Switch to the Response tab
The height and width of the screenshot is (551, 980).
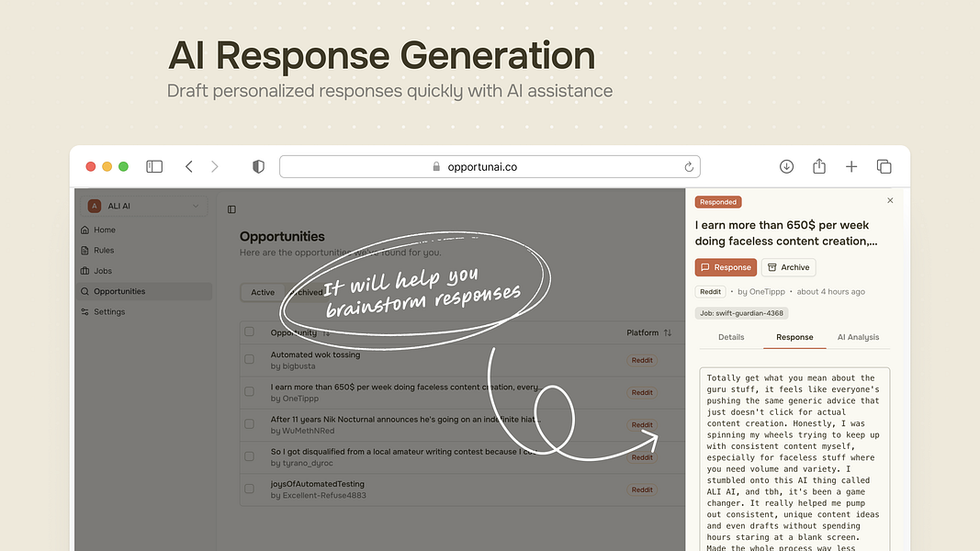click(x=794, y=337)
